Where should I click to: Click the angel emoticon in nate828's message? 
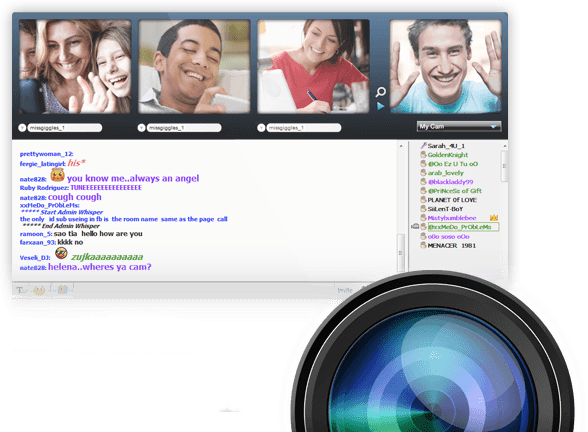pos(57,175)
